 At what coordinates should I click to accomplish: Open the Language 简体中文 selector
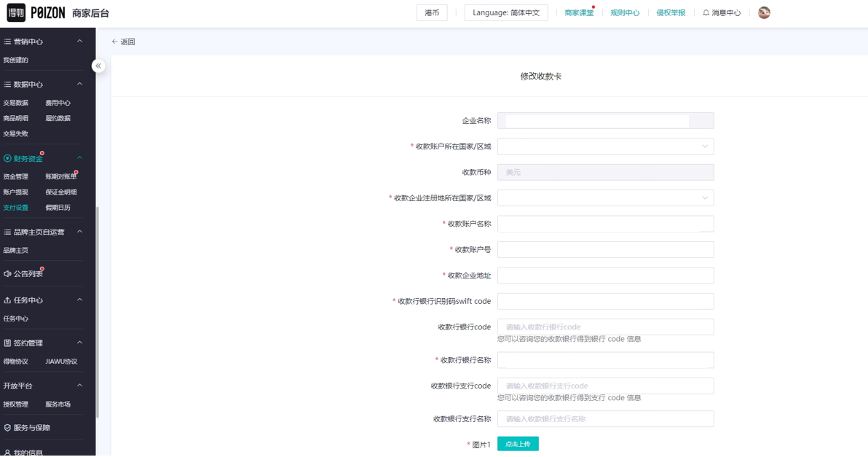506,12
